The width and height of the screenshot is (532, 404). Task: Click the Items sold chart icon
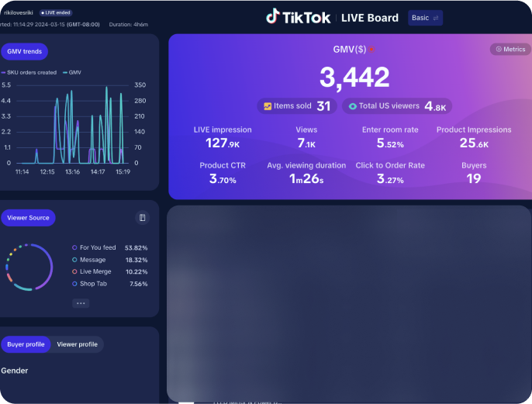pyautogui.click(x=268, y=106)
